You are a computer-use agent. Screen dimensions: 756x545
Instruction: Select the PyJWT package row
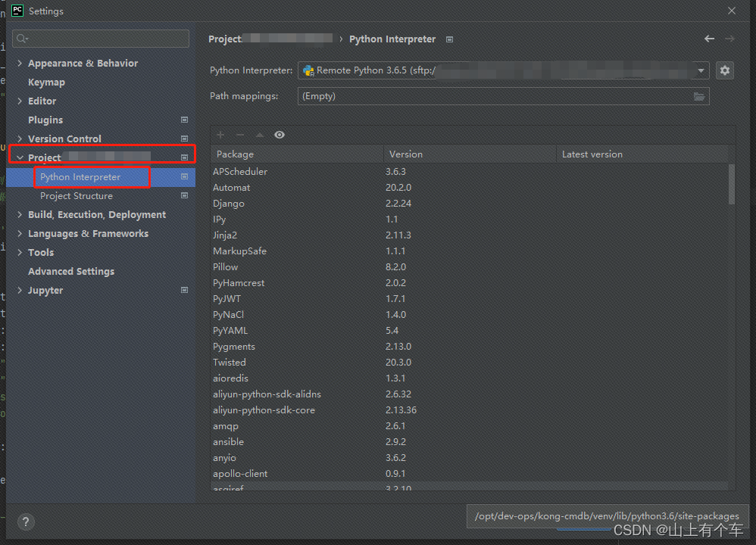pos(470,299)
